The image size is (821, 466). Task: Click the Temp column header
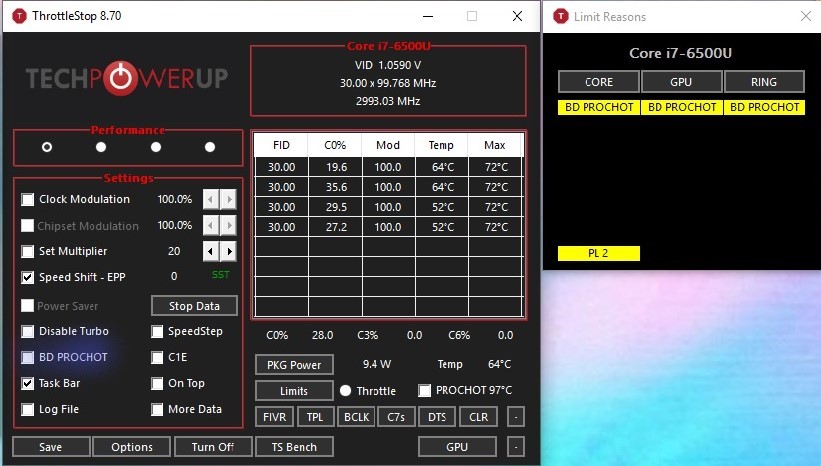441,146
